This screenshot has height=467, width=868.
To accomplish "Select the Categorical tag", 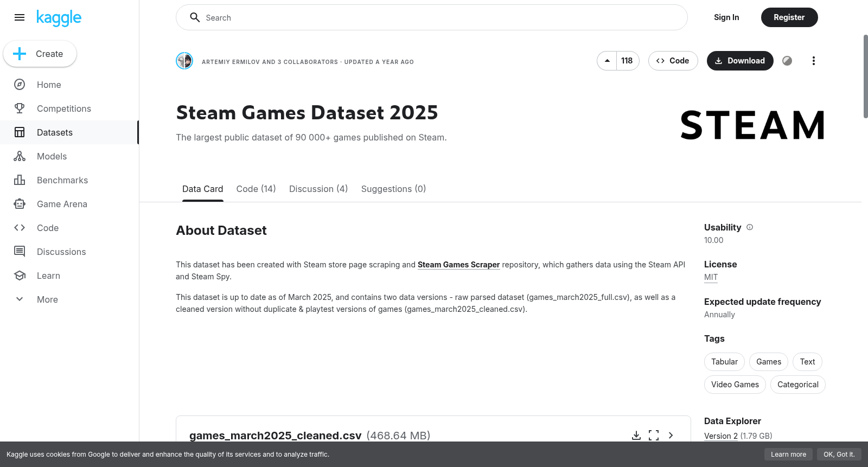I will tap(798, 385).
